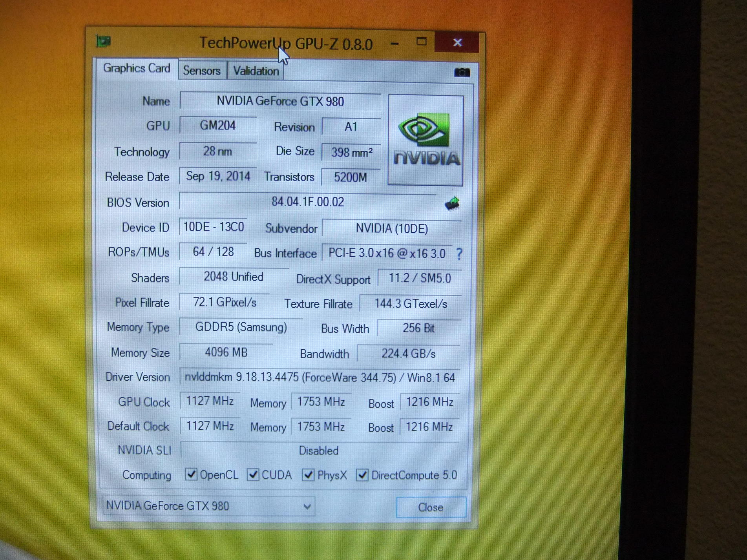Image resolution: width=747 pixels, height=560 pixels.
Task: Click Memory field in GPU Clock row
Action: [321, 402]
